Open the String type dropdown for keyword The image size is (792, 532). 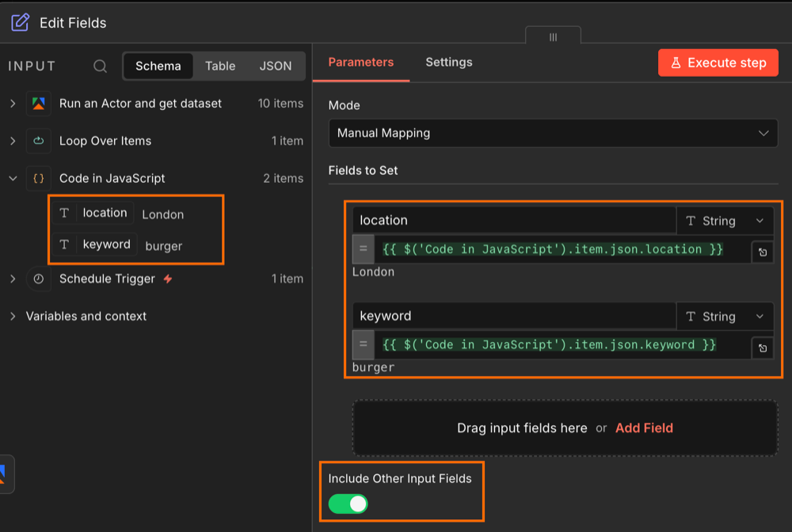[x=725, y=316]
